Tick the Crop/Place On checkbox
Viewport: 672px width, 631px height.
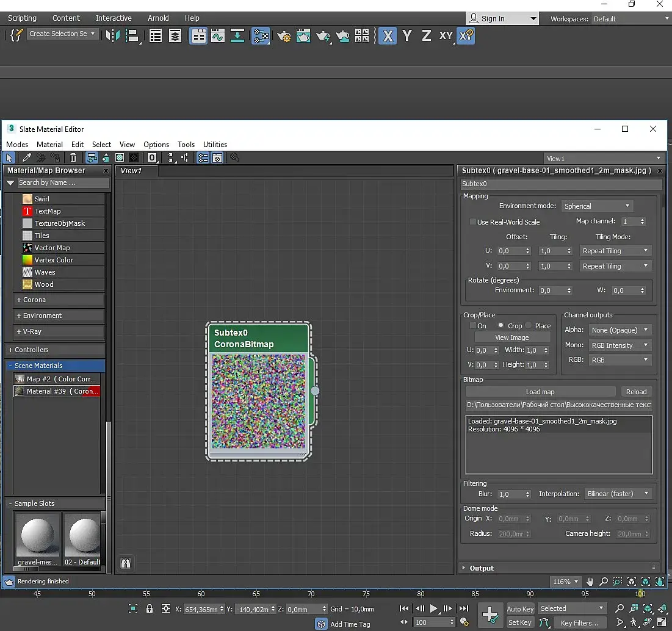(x=472, y=326)
